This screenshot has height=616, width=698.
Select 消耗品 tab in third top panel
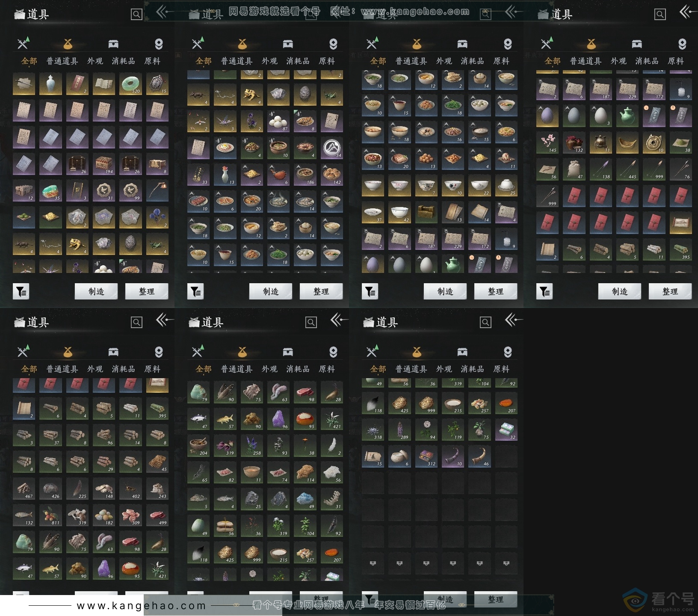coord(473,61)
